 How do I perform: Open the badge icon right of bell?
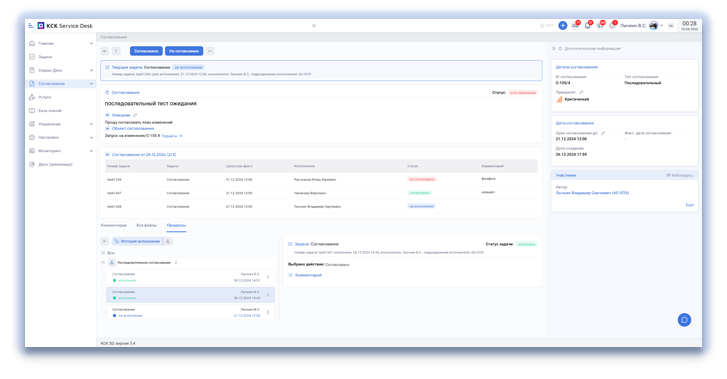pyautogui.click(x=600, y=26)
